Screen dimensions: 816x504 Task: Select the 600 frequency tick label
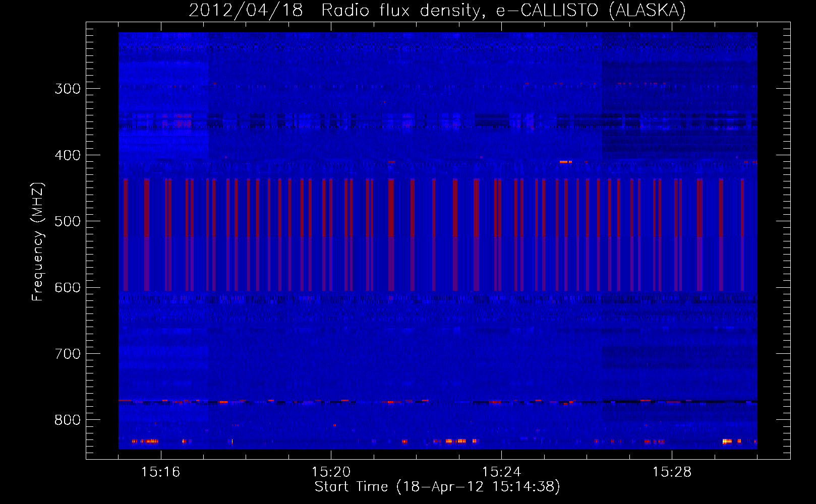click(x=68, y=288)
